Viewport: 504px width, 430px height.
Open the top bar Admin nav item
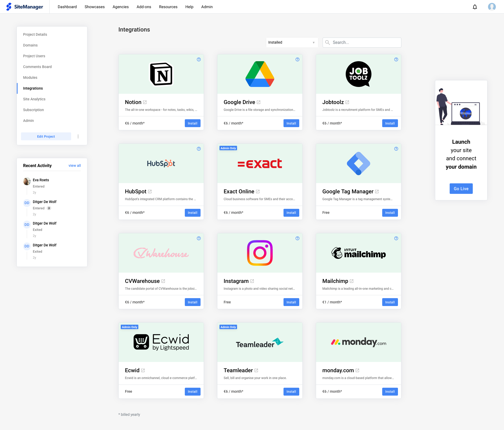pos(207,7)
